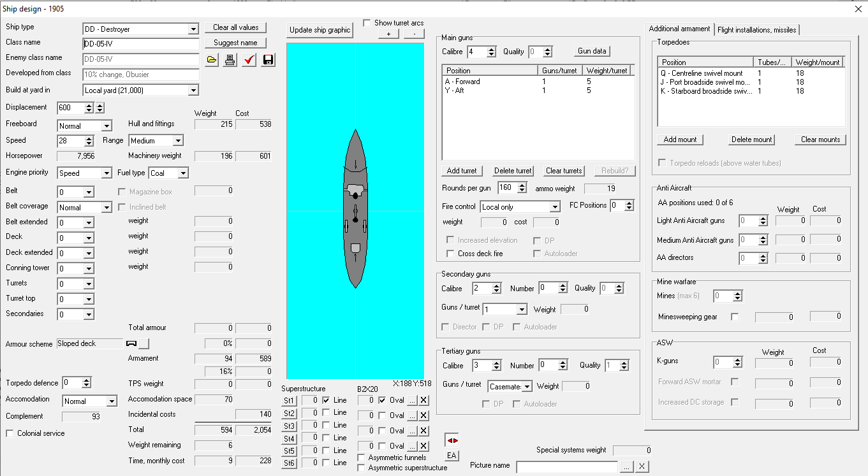Click the Add turret button

(462, 171)
